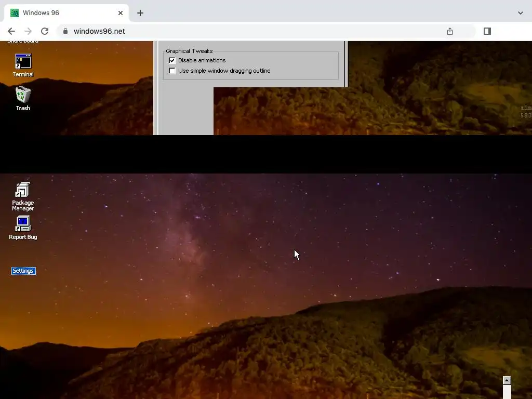Viewport: 532px width, 399px height.
Task: Select the highlighted Settings desktop label
Action: [x=23, y=271]
